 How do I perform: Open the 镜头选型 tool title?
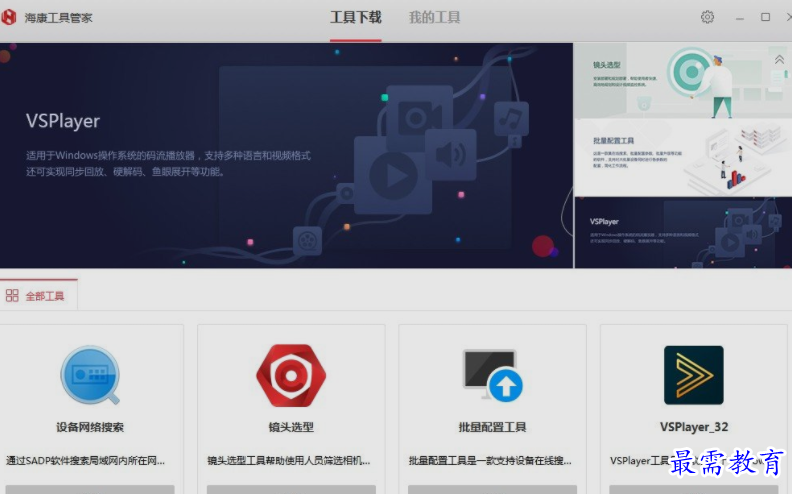click(x=291, y=427)
